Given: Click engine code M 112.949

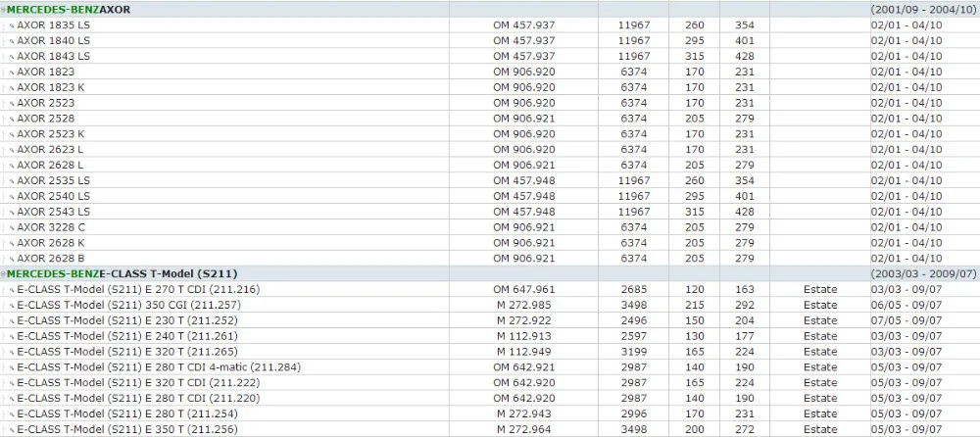Looking at the screenshot, I should tap(523, 352).
